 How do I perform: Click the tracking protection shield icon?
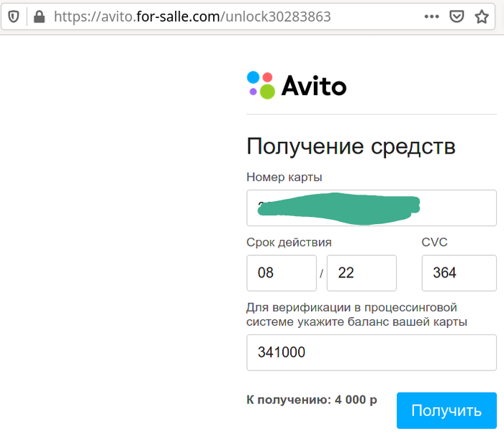coord(14,16)
